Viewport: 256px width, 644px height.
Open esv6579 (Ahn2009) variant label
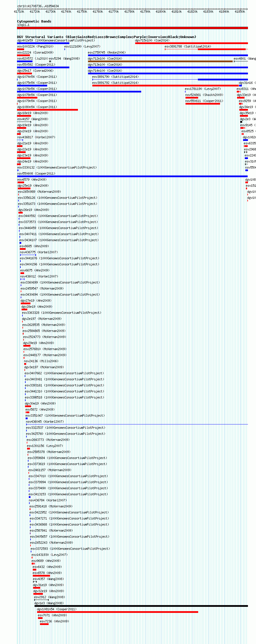tap(32, 180)
